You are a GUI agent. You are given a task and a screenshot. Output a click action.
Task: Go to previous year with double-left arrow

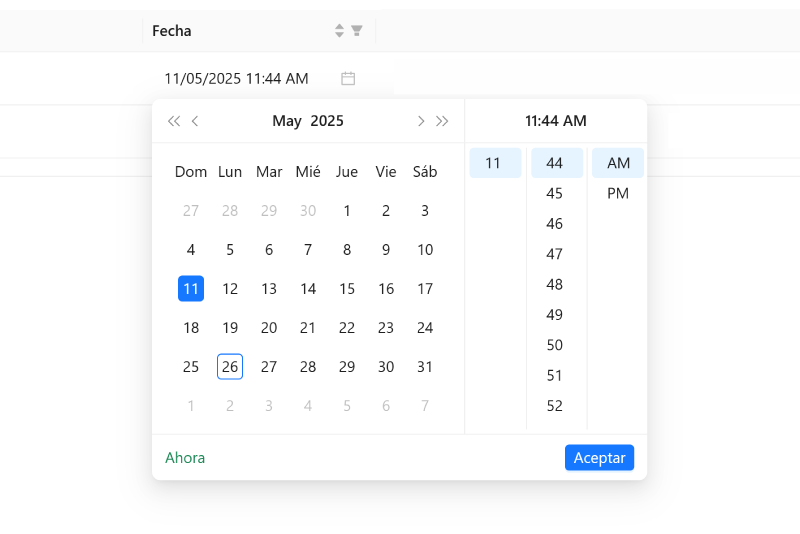pyautogui.click(x=174, y=121)
